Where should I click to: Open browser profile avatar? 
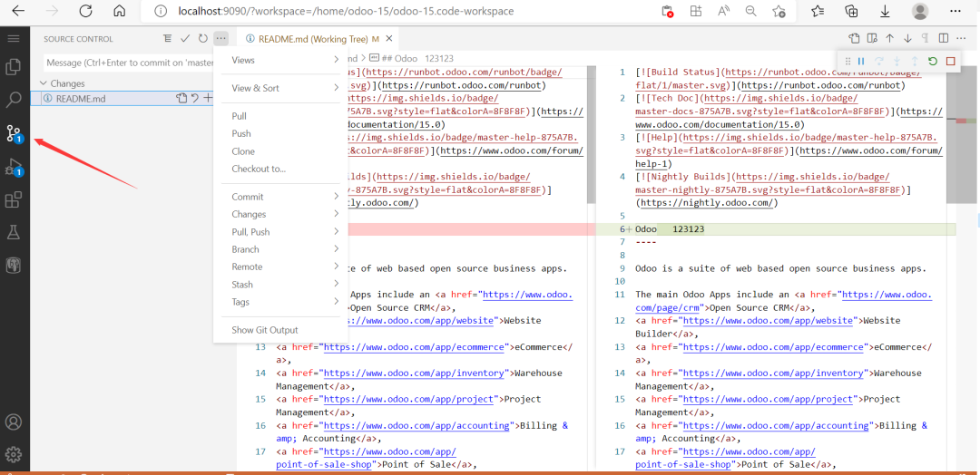920,11
